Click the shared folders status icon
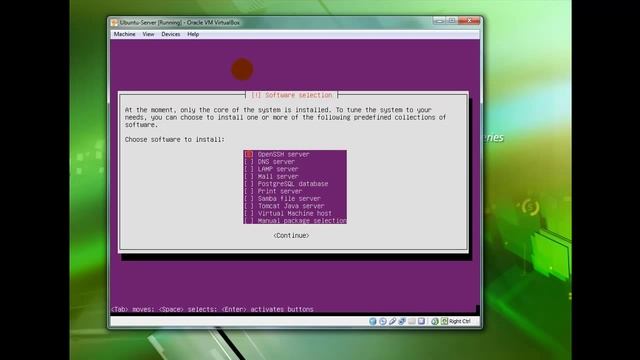 (412, 321)
